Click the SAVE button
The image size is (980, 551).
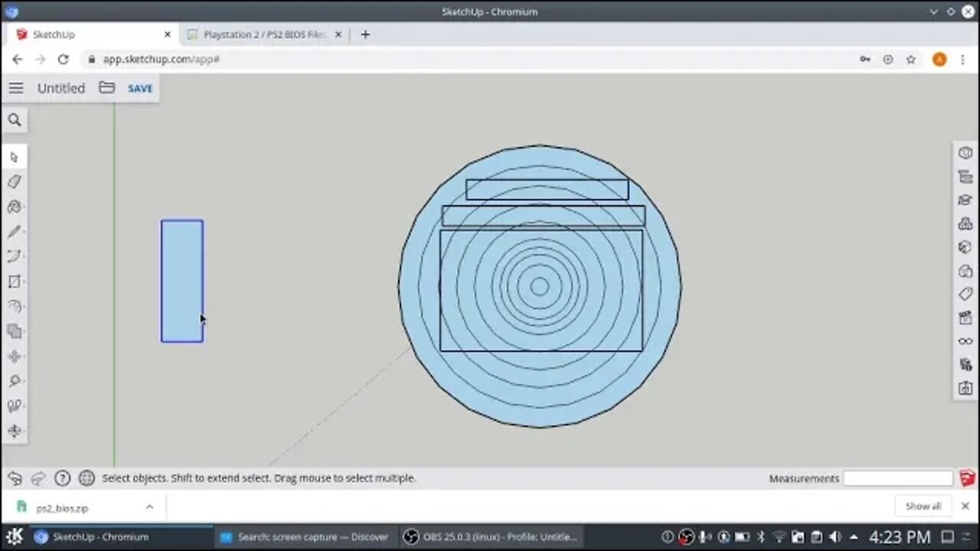pos(140,89)
